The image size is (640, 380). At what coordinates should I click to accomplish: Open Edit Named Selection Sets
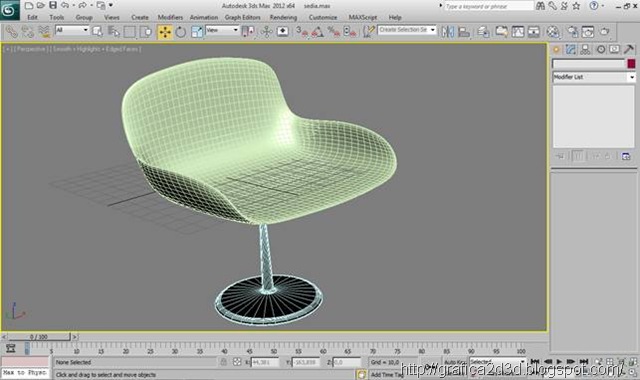point(369,31)
